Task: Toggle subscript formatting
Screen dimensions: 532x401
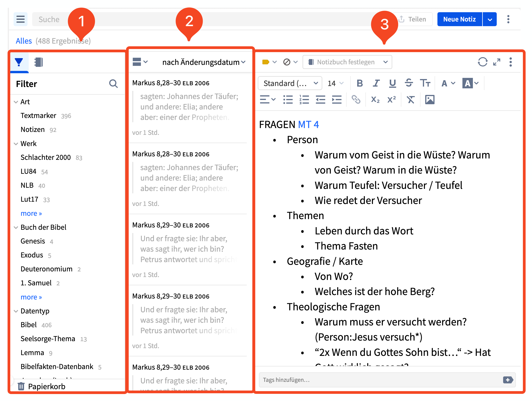Action: point(375,99)
